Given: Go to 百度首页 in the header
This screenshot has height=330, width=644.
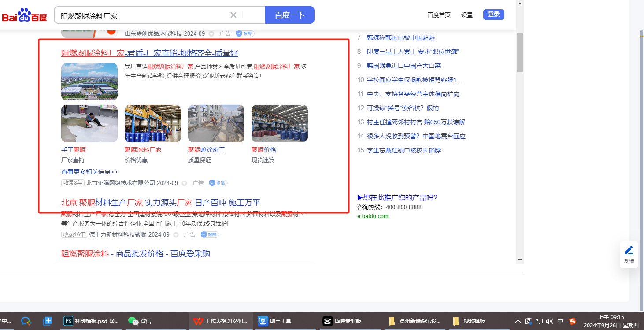Looking at the screenshot, I should coord(439,15).
